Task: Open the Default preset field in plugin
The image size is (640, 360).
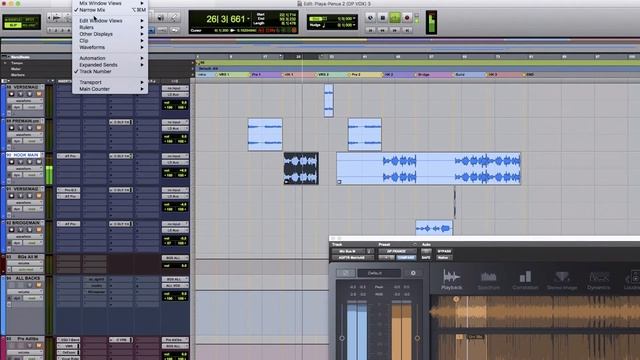Action: (x=379, y=273)
